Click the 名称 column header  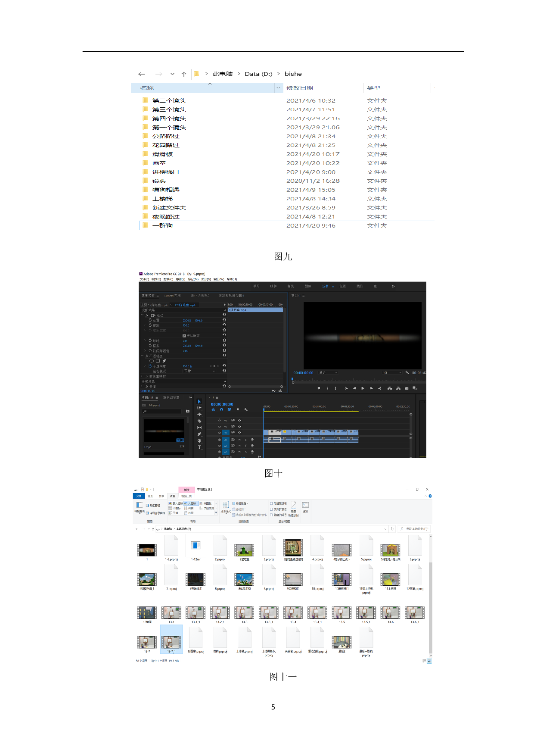147,88
